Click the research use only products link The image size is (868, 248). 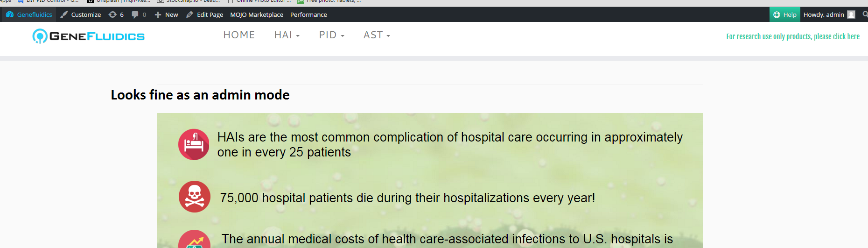[x=792, y=36]
